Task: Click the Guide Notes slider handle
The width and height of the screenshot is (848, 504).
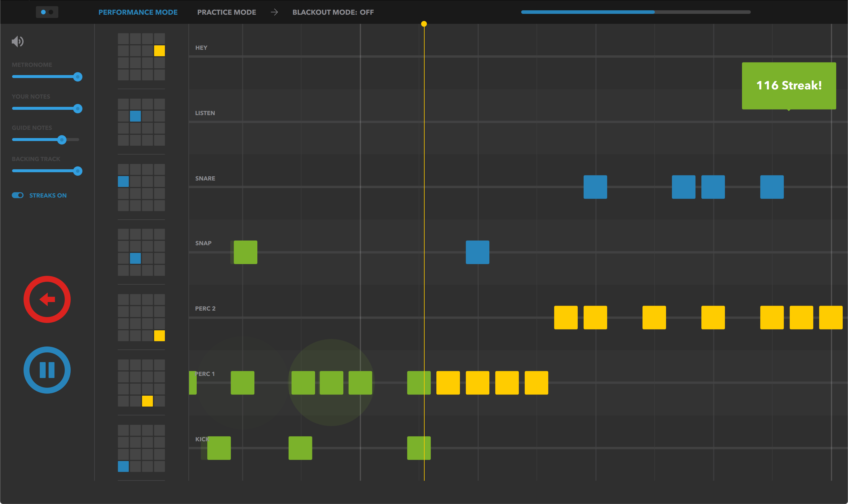Action: pos(62,140)
